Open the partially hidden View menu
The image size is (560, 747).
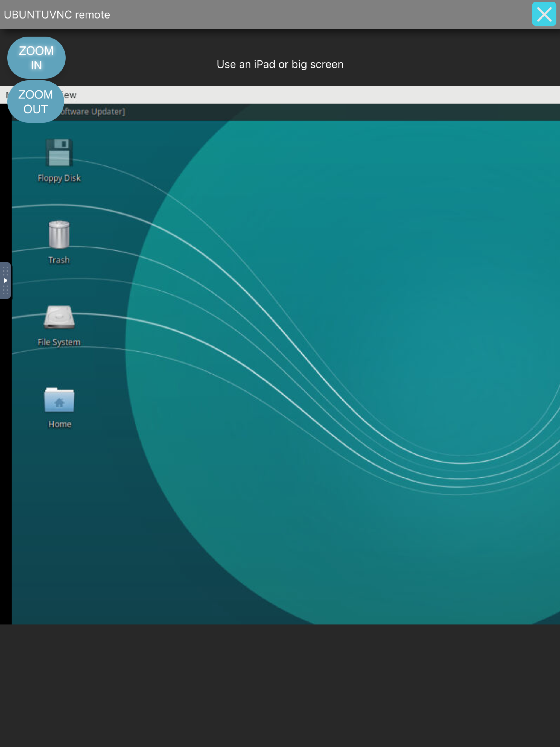[x=70, y=95]
